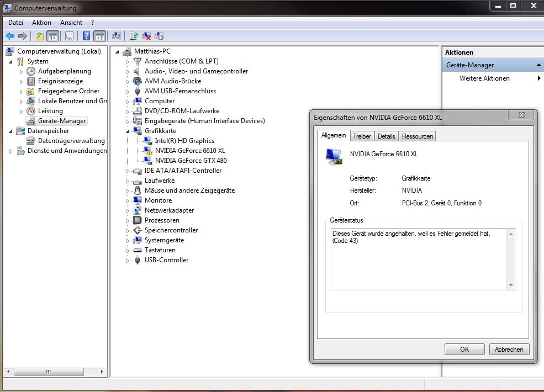Click the Tastaturen keyboard icon
The image size is (544, 392).
tap(138, 250)
